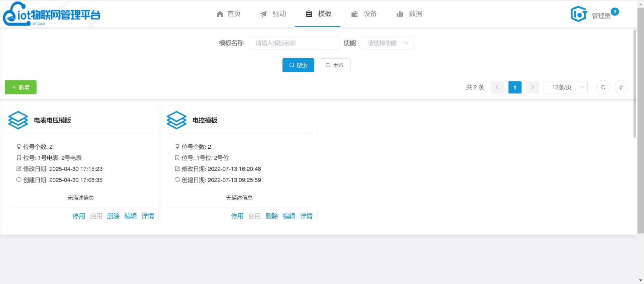The height and width of the screenshot is (284, 644).
Task: Click the layers icon on 电控模板 card
Action: 176,120
